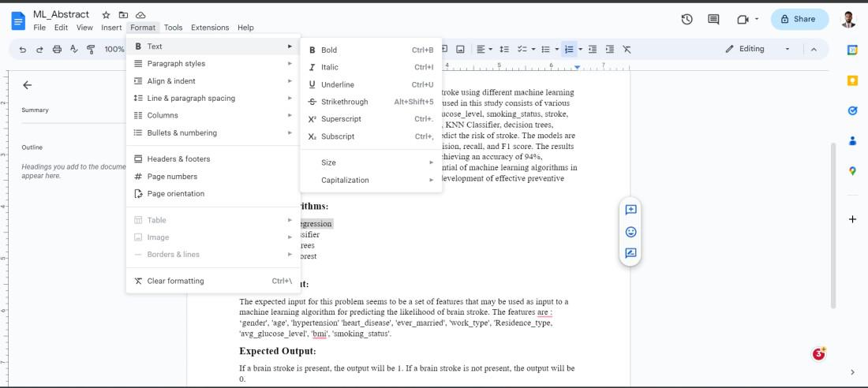Click the Move to folder icon

(123, 15)
